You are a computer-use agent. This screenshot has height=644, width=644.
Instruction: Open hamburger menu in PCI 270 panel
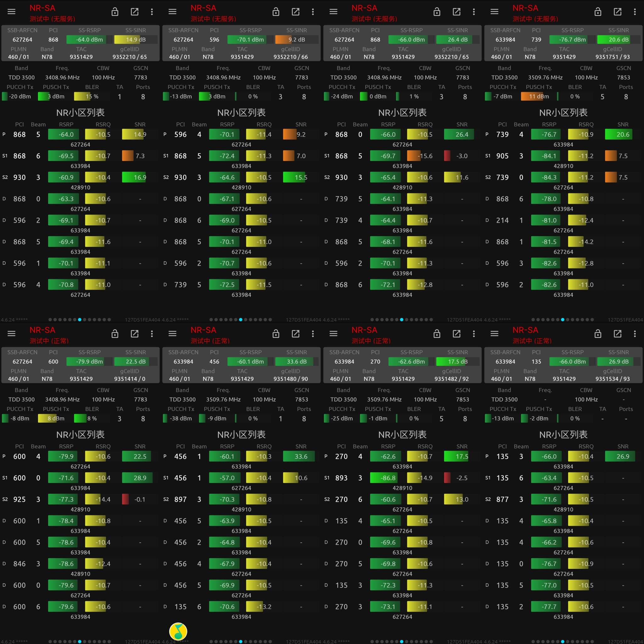click(x=333, y=334)
